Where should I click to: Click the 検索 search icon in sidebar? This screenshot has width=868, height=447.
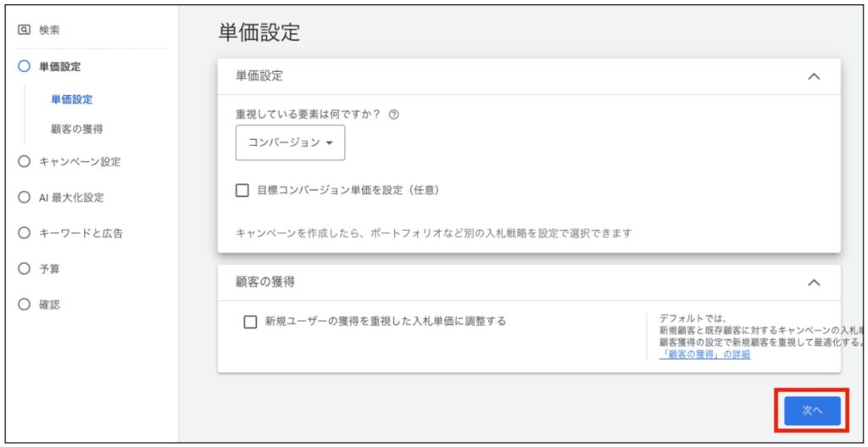click(x=24, y=30)
